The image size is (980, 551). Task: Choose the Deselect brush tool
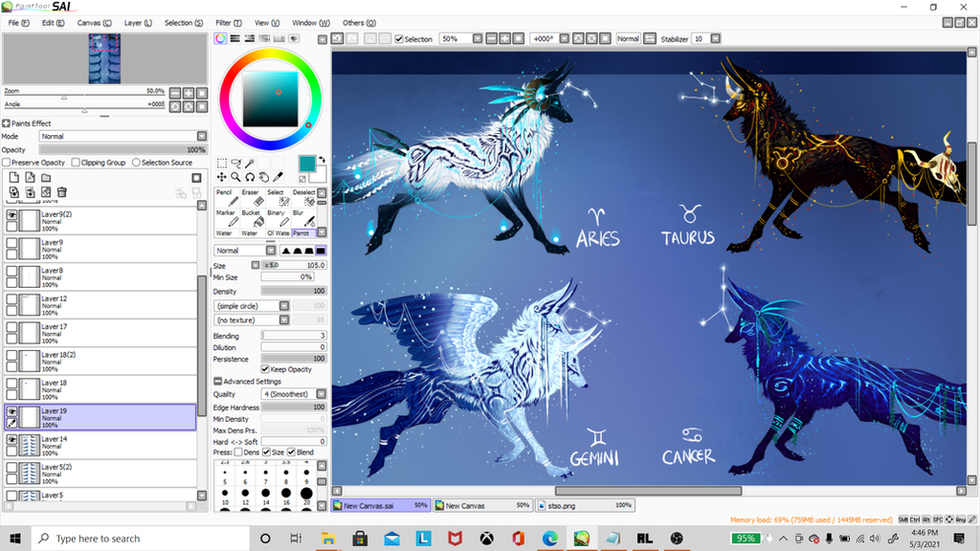click(303, 197)
